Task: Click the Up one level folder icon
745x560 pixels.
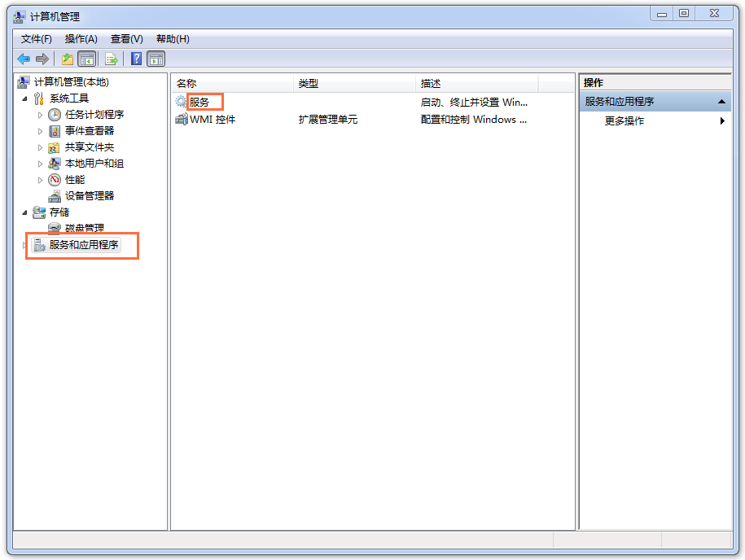Action: tap(68, 59)
